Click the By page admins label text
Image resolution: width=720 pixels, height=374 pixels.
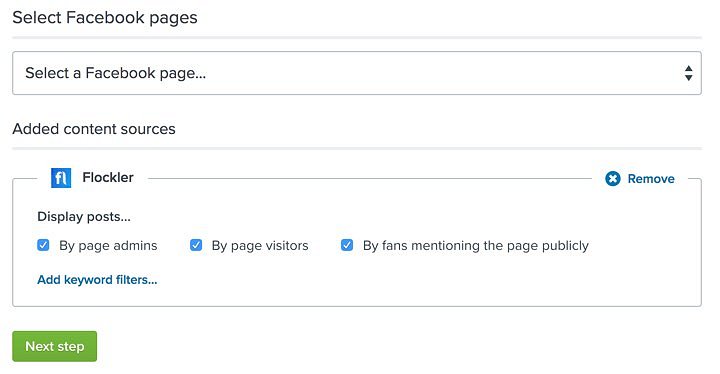(x=108, y=246)
